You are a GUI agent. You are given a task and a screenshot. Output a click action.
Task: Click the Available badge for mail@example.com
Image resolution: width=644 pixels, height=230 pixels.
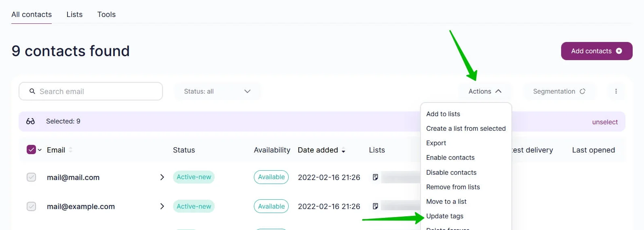pos(271,206)
